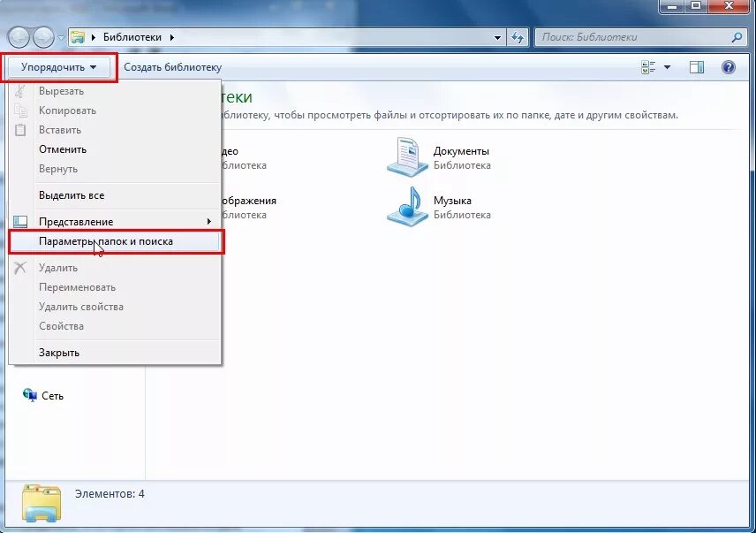Open recent pages dropdown next to nav arrows

[x=61, y=38]
